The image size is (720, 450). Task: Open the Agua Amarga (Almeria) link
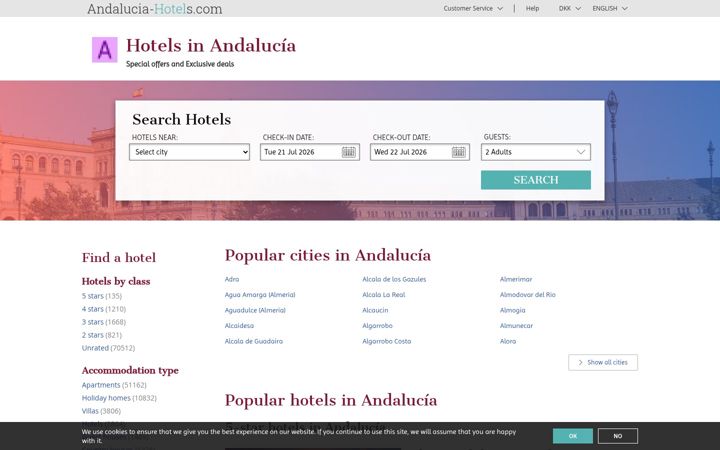260,295
